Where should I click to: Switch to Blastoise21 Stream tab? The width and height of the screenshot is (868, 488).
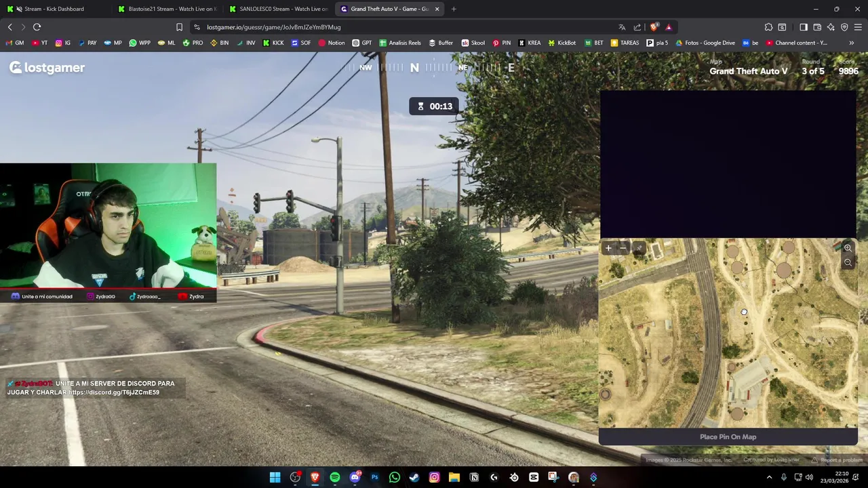pyautogui.click(x=167, y=9)
